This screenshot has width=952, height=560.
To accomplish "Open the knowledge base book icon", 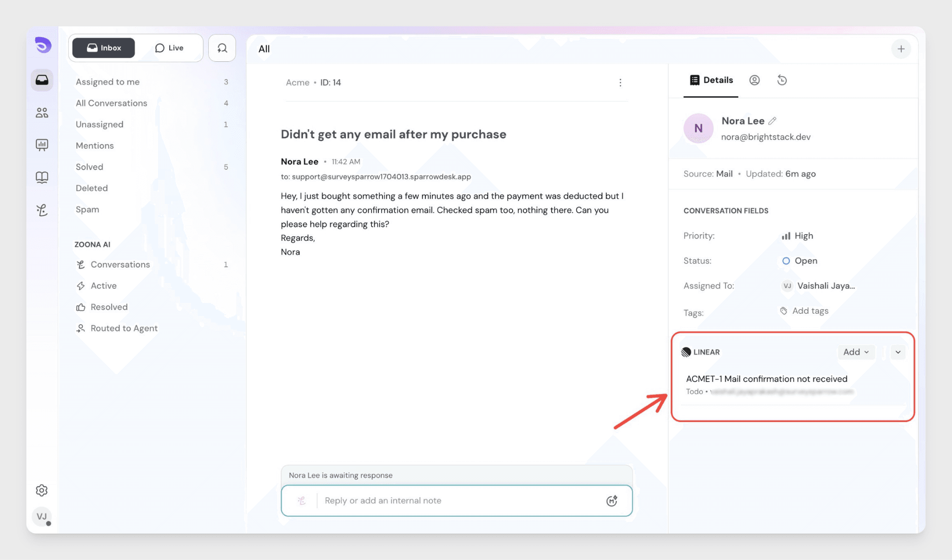I will coord(42,177).
